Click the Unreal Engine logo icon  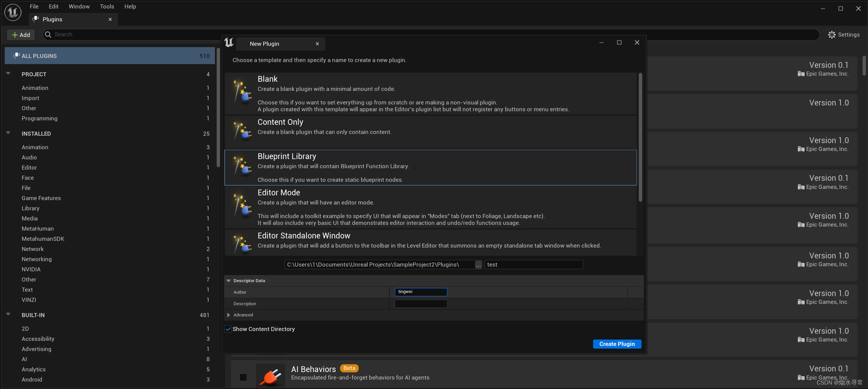tap(13, 12)
